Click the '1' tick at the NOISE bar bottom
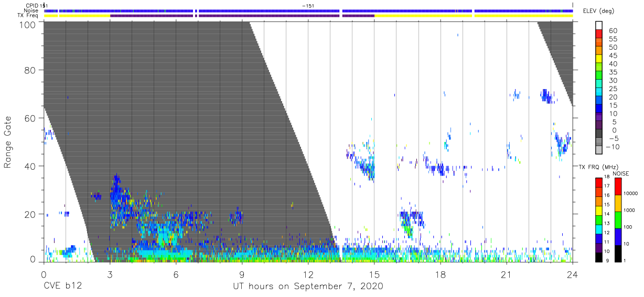Screen dimensions: 644x297 pyautogui.click(x=625, y=261)
